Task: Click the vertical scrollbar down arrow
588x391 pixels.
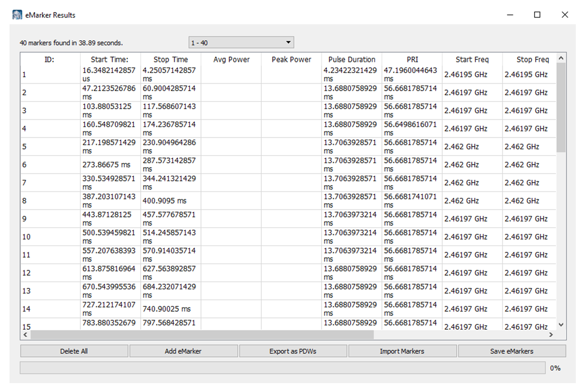Action: click(561, 325)
